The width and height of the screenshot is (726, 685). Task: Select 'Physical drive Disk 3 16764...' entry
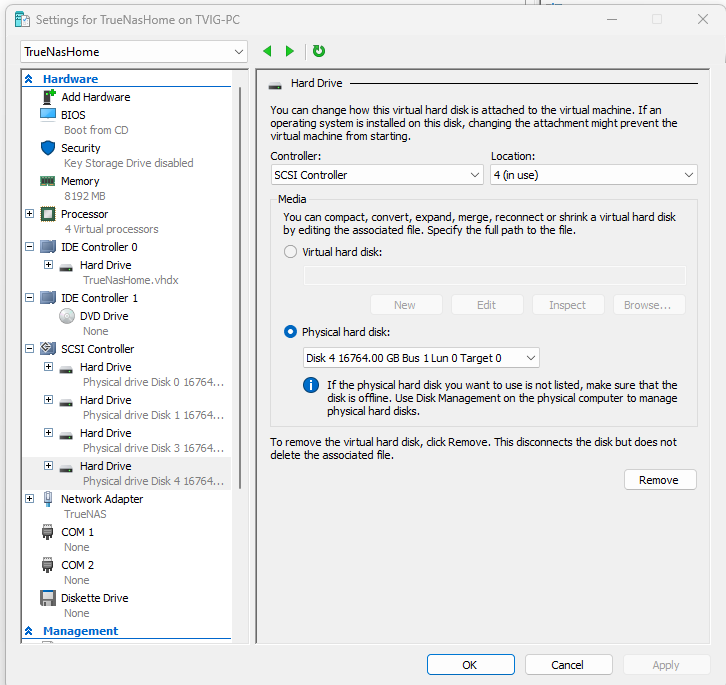click(154, 448)
